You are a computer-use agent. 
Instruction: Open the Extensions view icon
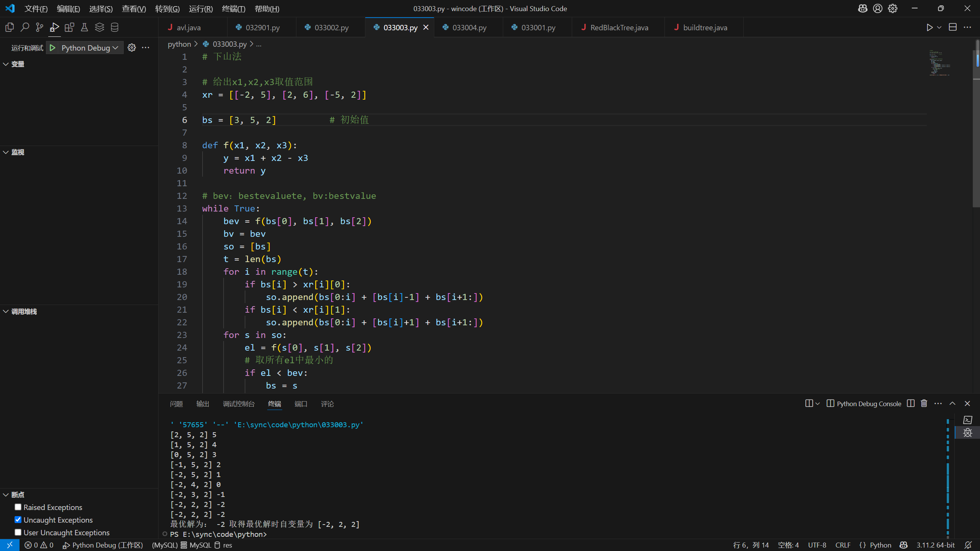(x=69, y=27)
